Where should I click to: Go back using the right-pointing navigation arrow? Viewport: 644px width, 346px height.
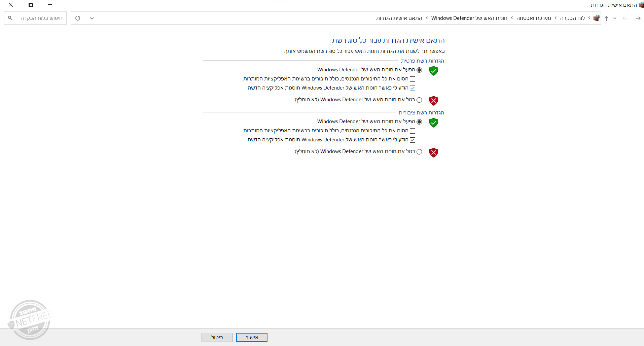point(638,18)
